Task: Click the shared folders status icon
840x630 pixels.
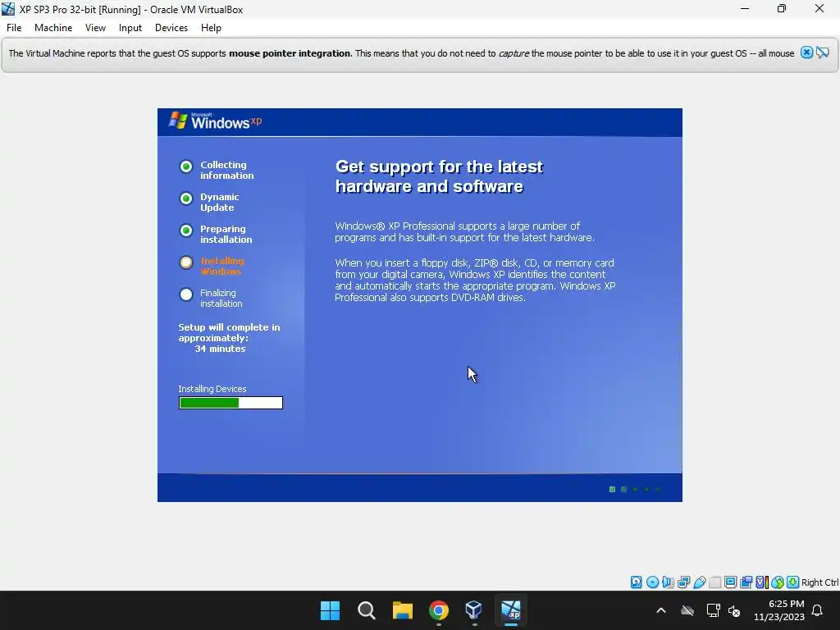Action: tap(714, 582)
